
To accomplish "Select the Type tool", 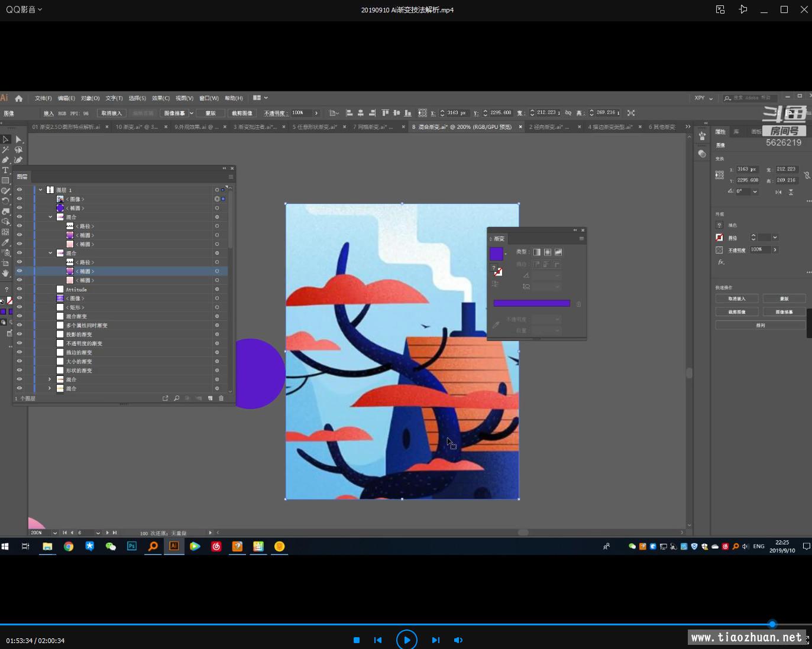I will 5,170.
